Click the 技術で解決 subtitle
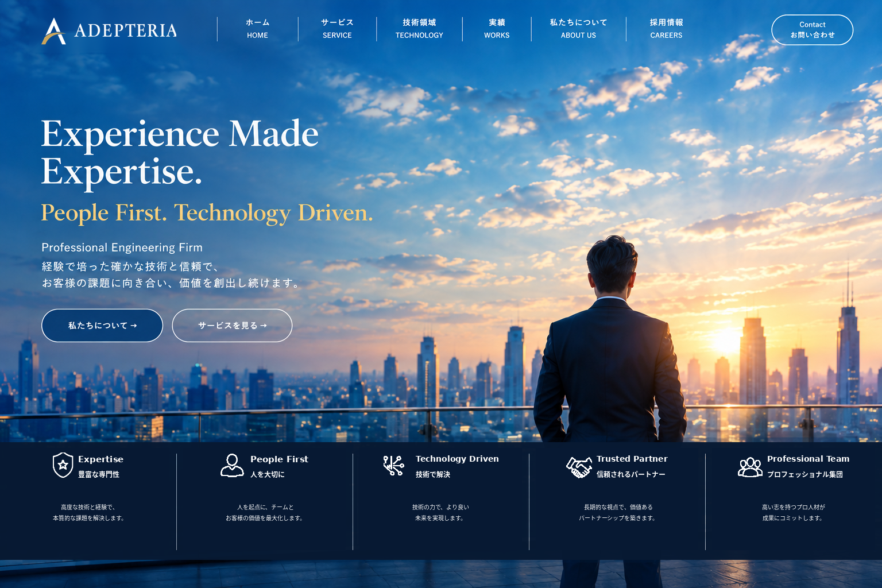 click(x=433, y=474)
